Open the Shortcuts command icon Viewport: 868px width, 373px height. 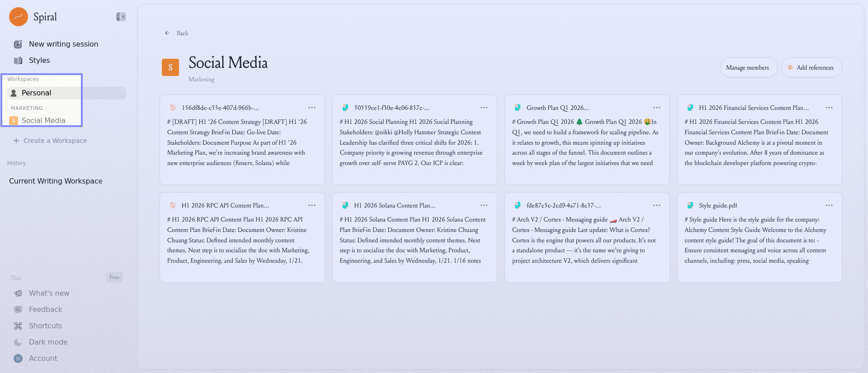coord(18,326)
